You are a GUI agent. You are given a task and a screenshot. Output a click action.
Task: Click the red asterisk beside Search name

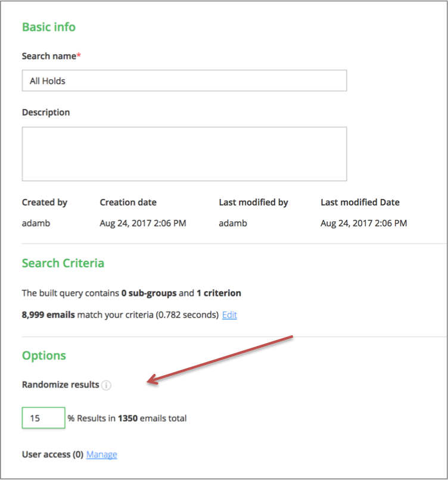(79, 55)
